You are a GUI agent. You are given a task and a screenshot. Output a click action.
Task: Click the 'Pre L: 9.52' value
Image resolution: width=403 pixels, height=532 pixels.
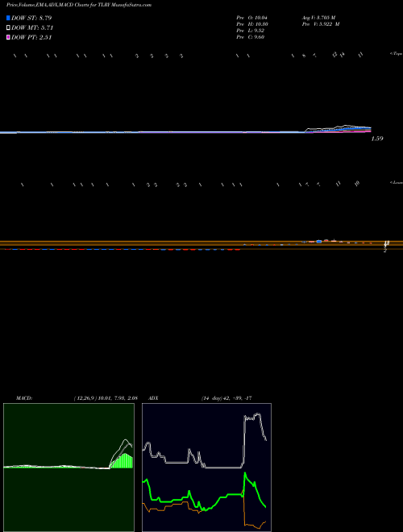point(251,31)
